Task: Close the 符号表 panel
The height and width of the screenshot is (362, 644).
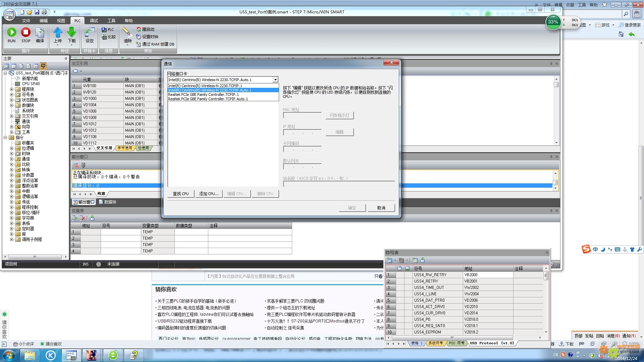Action: click(x=547, y=253)
